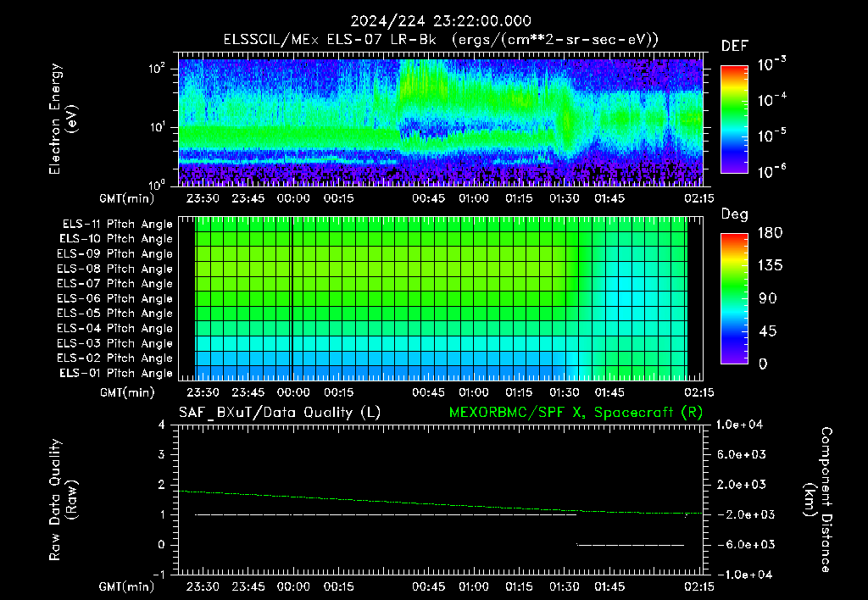
Task: Click the 01:30 tick under the pitch angle plot
Action: coord(564,392)
